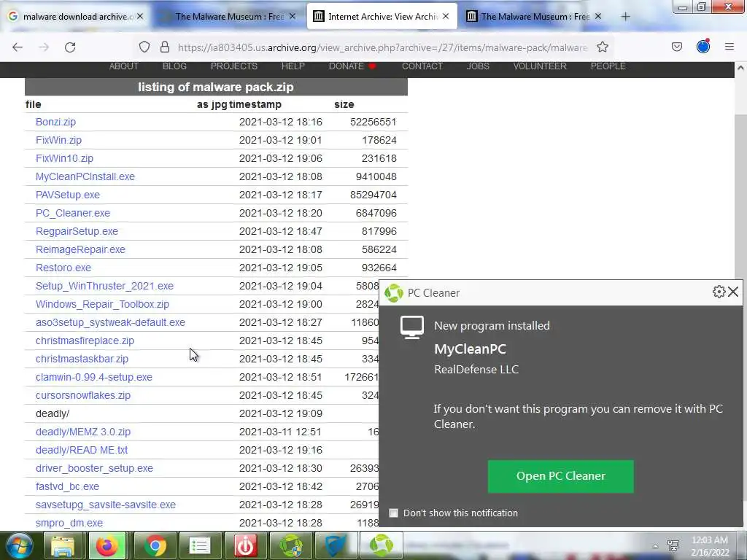The image size is (747, 560).
Task: Click the Open PC Cleaner button
Action: [x=561, y=476]
